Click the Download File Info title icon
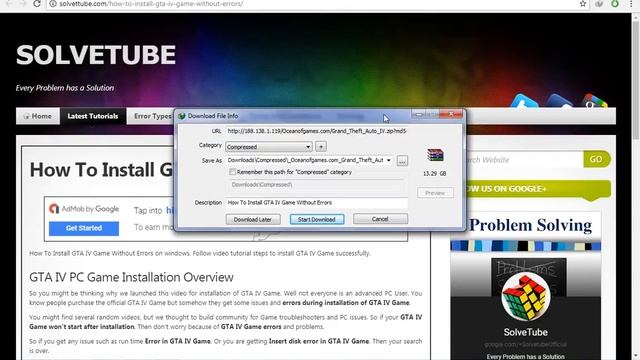 tap(182, 116)
